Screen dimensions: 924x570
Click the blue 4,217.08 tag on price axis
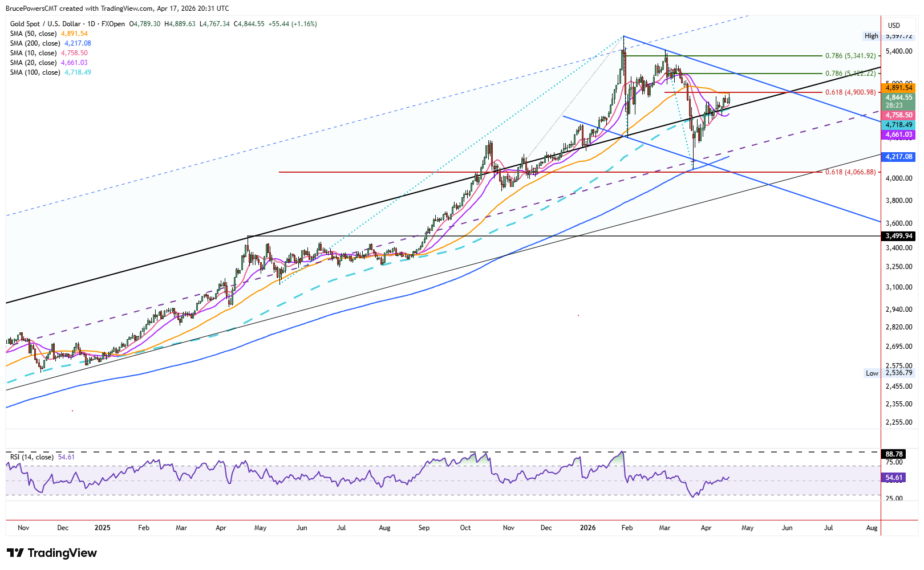898,157
